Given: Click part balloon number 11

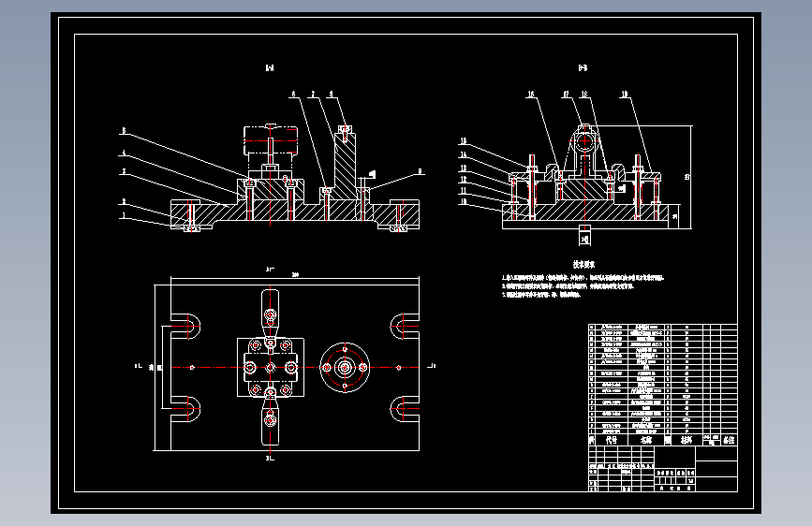Looking at the screenshot, I should (x=464, y=191).
